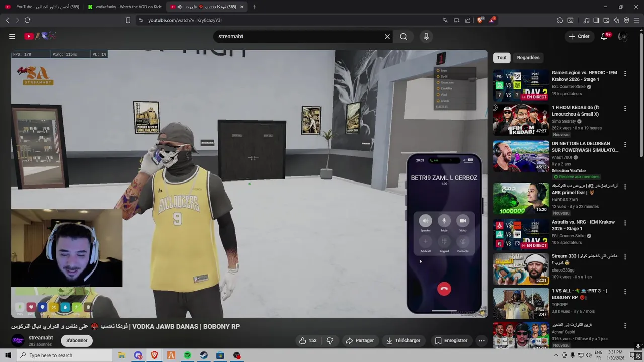
Task: Open the Brave Rewards triangle icon
Action: click(x=492, y=20)
